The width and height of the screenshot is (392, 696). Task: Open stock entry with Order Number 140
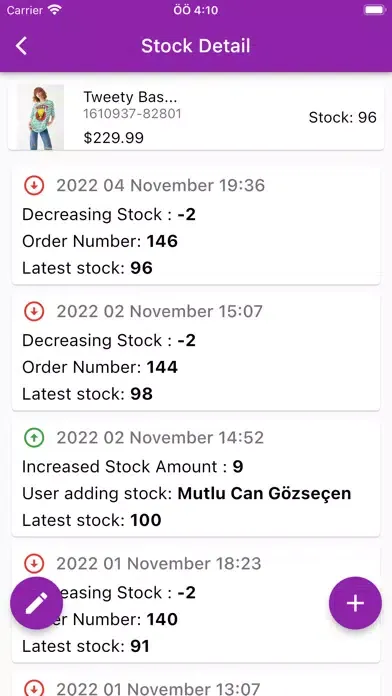[x=196, y=604]
